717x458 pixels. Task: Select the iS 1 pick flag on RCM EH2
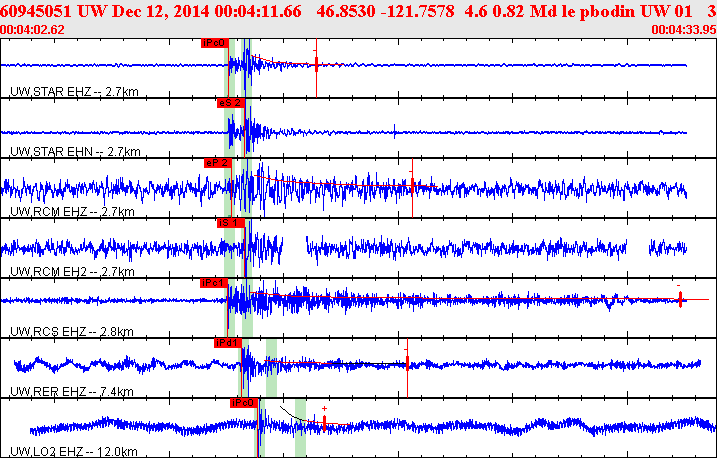pos(230,222)
